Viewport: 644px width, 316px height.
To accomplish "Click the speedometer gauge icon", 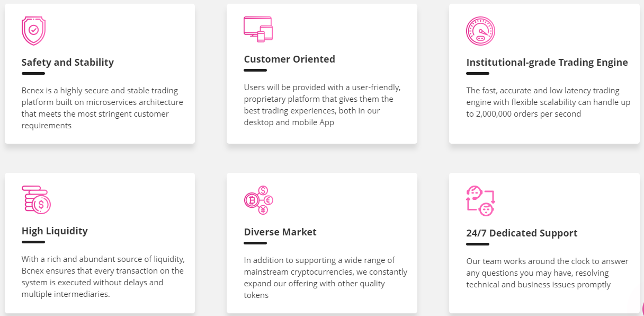I will [x=480, y=31].
